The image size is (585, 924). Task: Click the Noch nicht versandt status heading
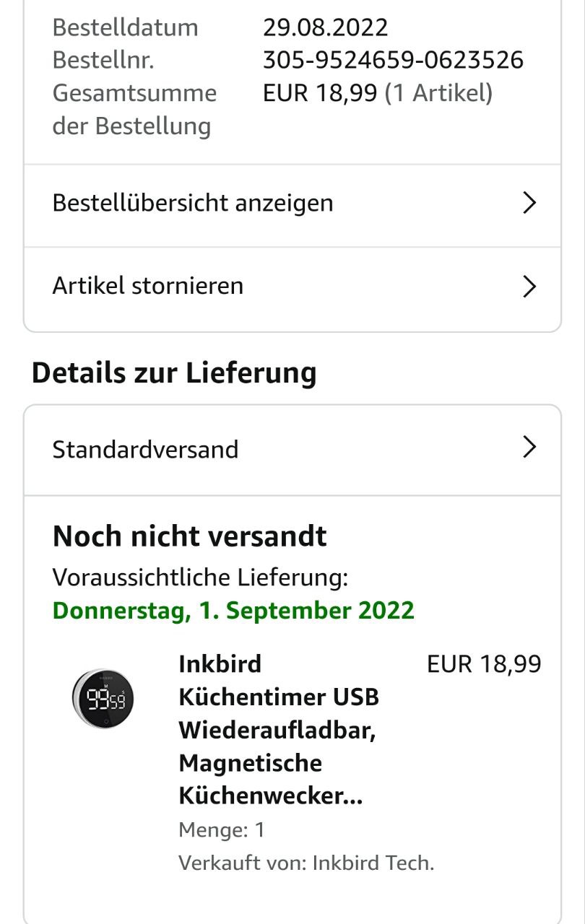click(x=190, y=536)
